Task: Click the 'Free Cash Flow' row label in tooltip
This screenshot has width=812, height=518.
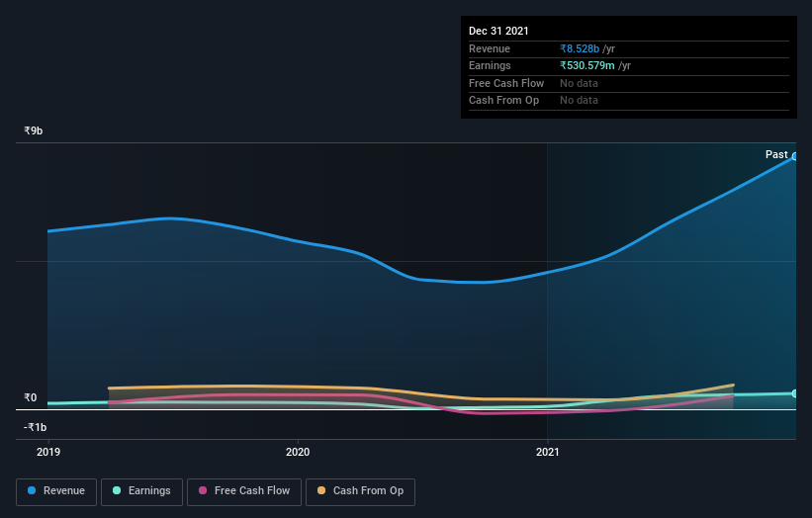Action: point(506,83)
